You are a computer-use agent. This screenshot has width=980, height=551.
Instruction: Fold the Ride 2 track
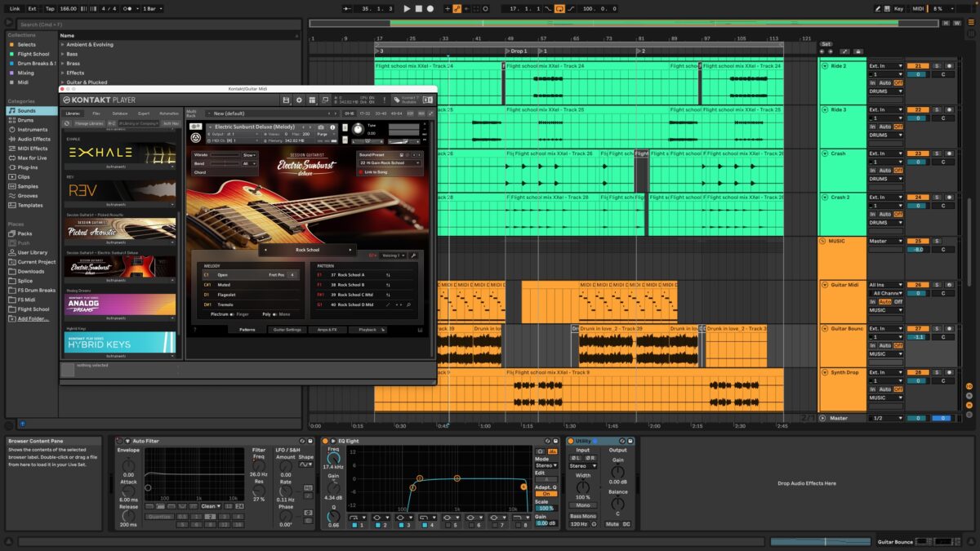(x=825, y=66)
